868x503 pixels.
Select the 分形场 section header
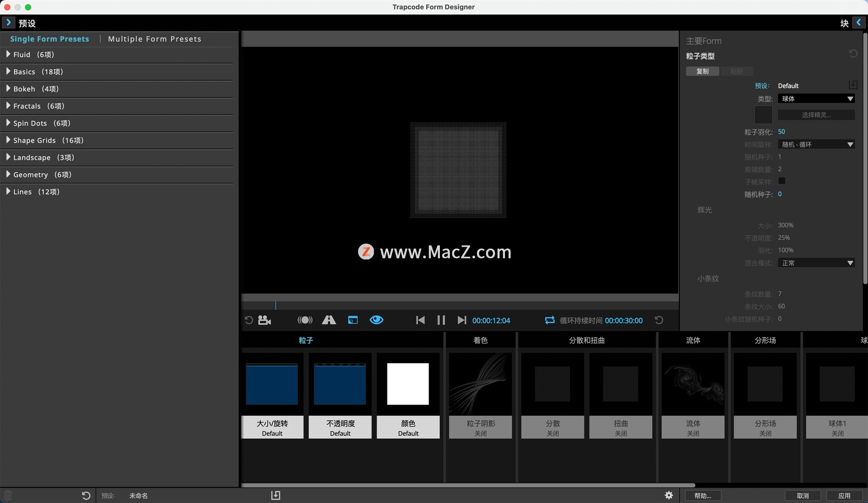click(765, 340)
